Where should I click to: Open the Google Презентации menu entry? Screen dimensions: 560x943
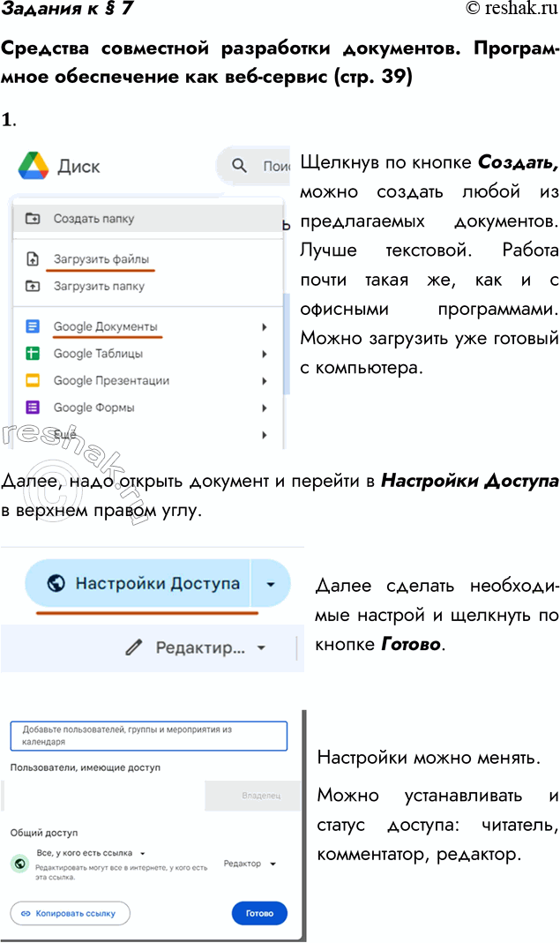(148, 381)
